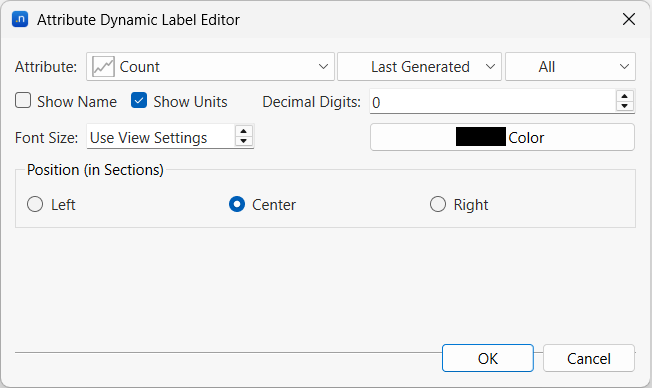The height and width of the screenshot is (388, 652).
Task: Select the Right position radio button
Action: coord(438,204)
